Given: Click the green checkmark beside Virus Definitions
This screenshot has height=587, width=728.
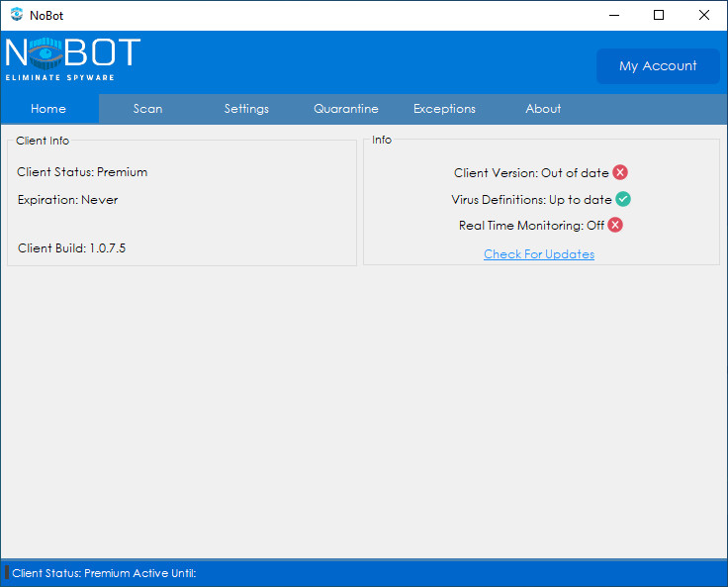Looking at the screenshot, I should 623,199.
